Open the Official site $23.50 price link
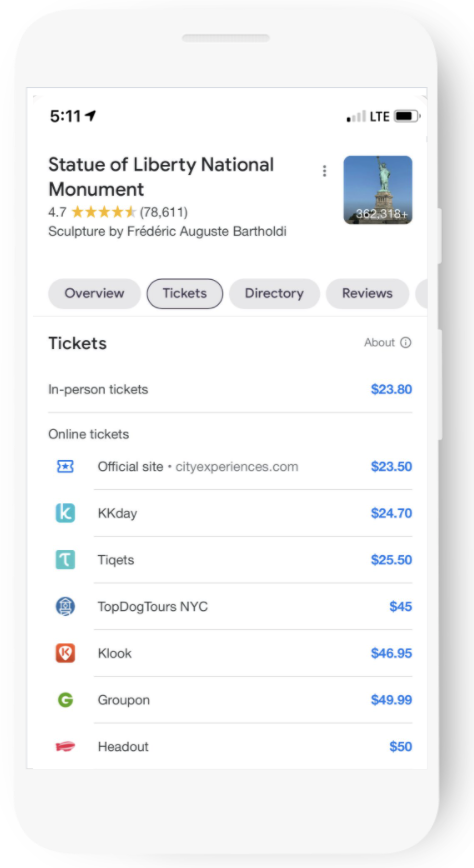Screen dimensions: 474x868 [x=391, y=467]
